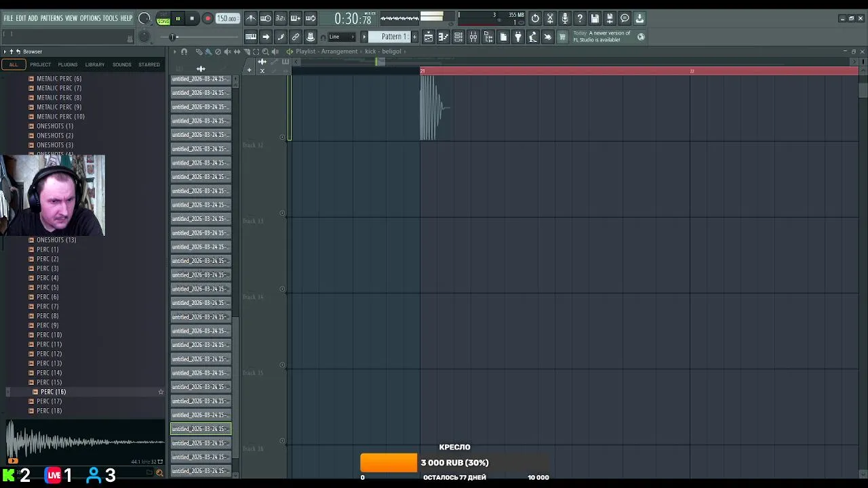Click the 150.000 tempo field
This screenshot has height=488, width=868.
[228, 18]
